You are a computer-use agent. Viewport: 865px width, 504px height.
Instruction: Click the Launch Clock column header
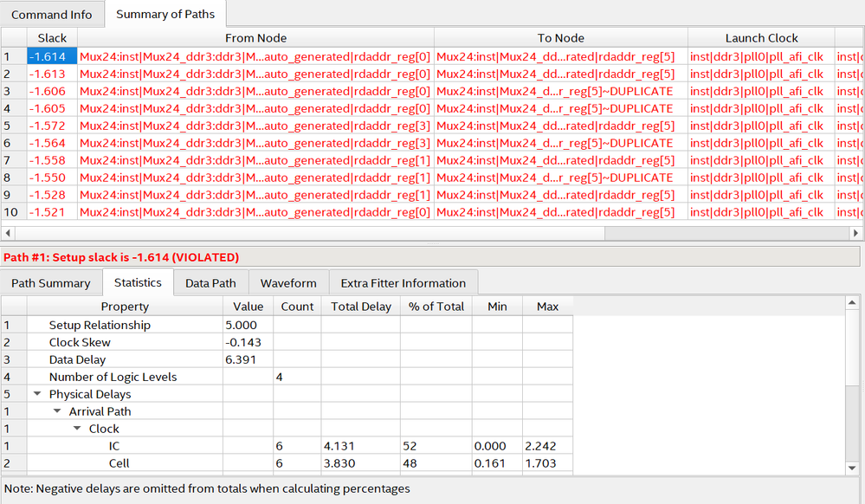click(761, 38)
